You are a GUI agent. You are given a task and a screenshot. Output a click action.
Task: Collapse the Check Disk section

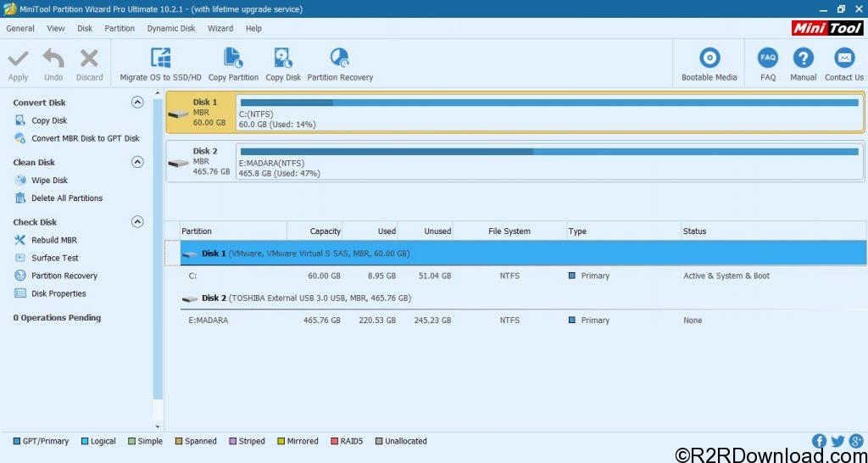click(137, 221)
